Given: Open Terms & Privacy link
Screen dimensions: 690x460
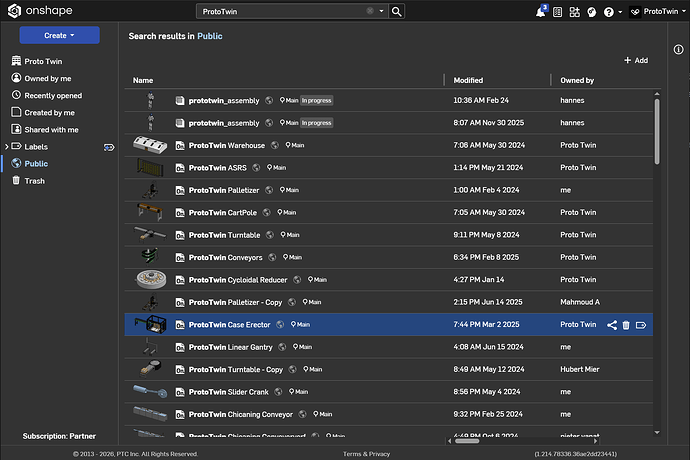Looking at the screenshot, I should point(366,454).
